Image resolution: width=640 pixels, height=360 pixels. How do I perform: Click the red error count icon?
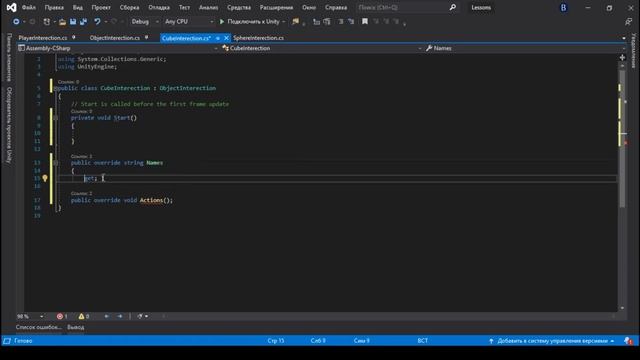pyautogui.click(x=60, y=316)
